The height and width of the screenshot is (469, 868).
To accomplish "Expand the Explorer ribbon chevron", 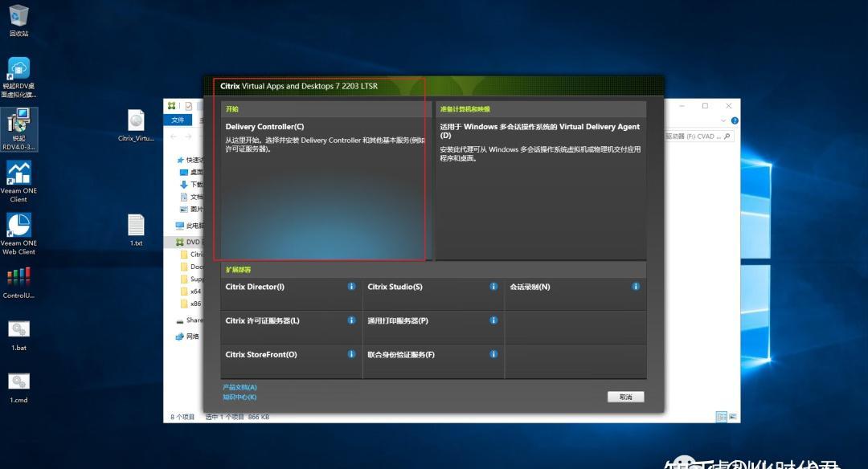I will pos(723,120).
